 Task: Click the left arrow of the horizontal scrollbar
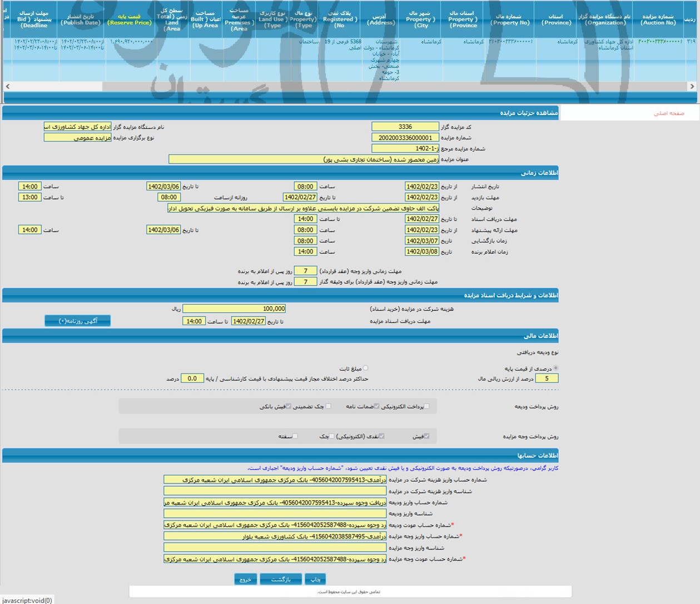tap(7, 86)
